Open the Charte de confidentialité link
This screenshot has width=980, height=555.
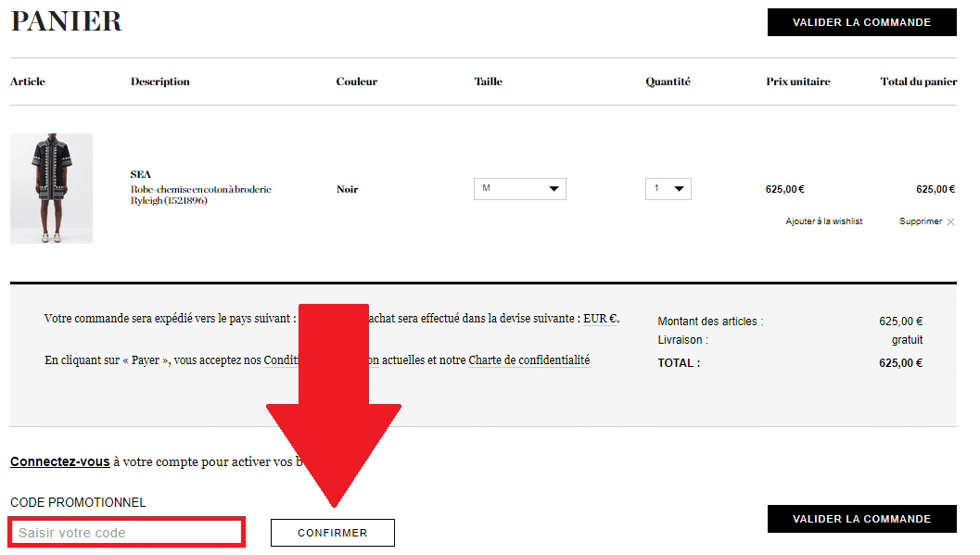pyautogui.click(x=528, y=360)
